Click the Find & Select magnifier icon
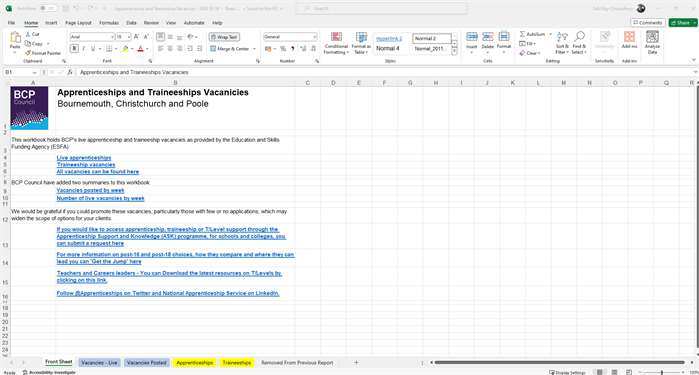This screenshot has width=699, height=375. tap(579, 37)
